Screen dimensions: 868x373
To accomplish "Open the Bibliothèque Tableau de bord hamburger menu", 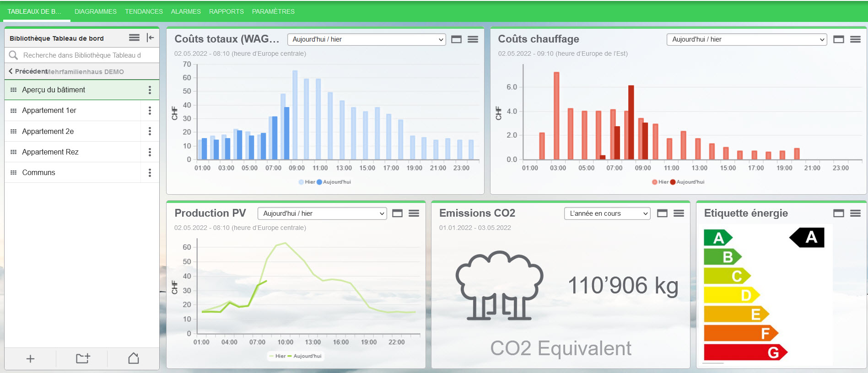I will coord(134,38).
